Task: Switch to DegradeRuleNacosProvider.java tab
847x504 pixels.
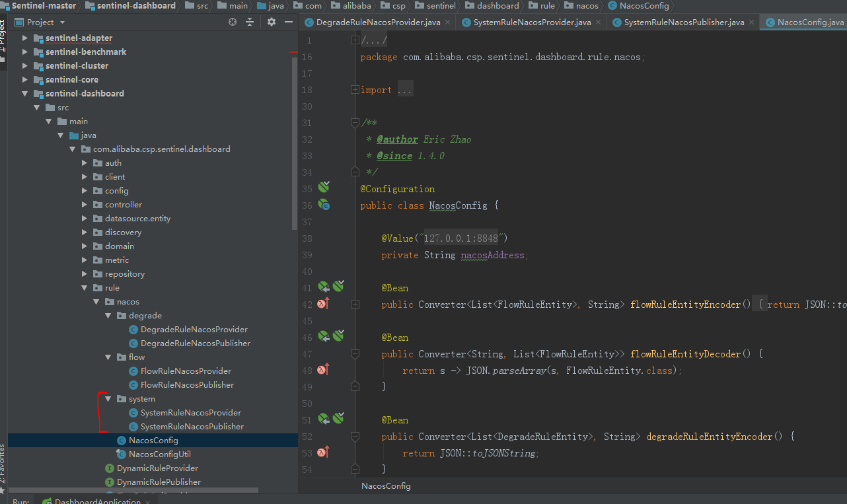Action: pos(377,22)
